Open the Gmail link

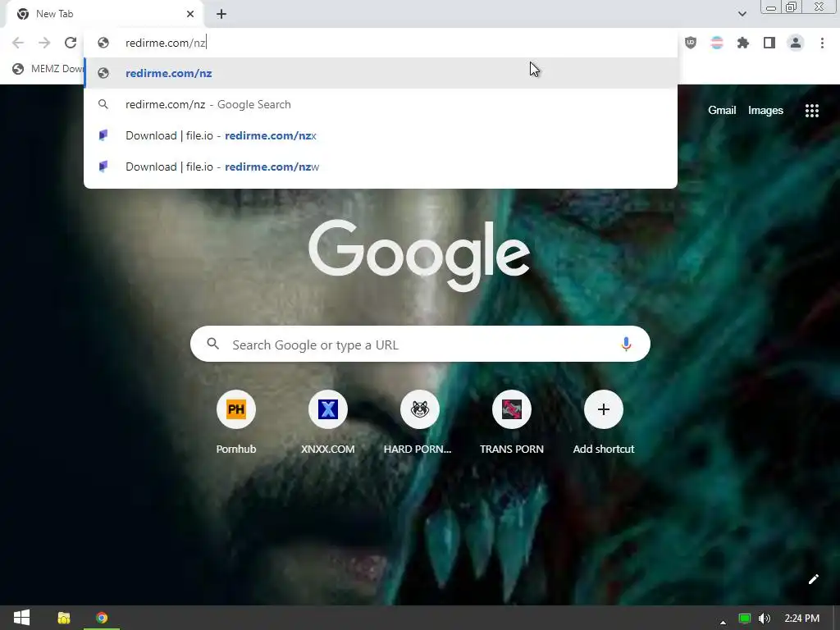point(722,111)
